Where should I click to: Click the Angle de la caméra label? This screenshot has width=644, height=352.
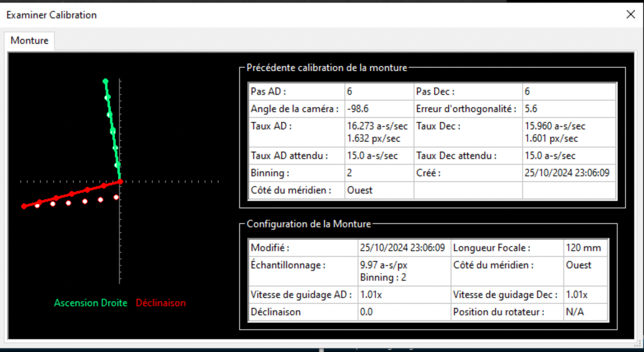click(x=295, y=109)
